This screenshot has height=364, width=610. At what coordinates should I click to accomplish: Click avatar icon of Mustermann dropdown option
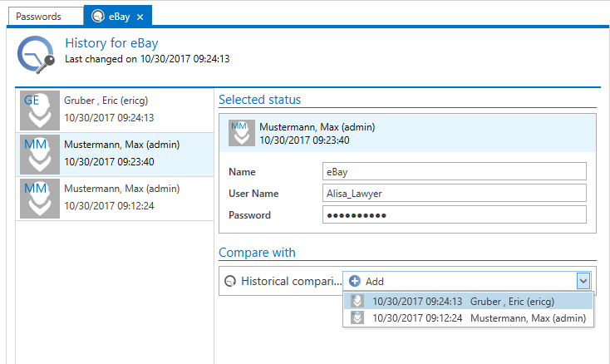[x=357, y=317]
